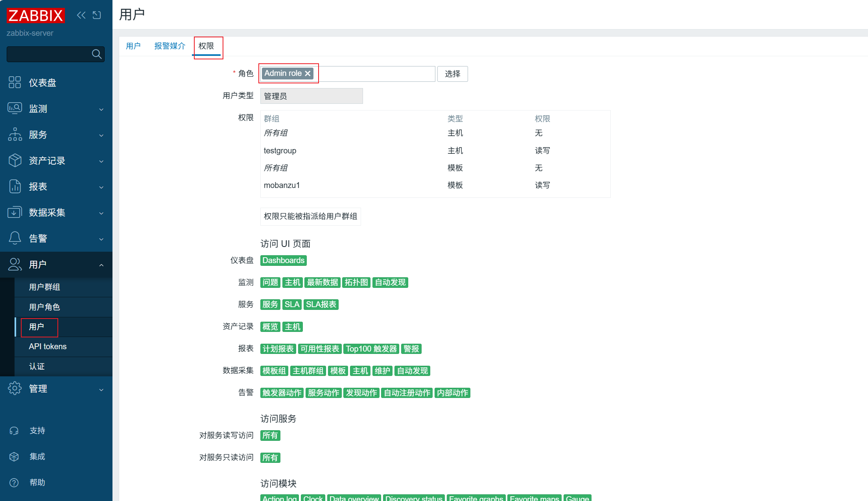The width and height of the screenshot is (868, 501).
Task: Open the 集成 cube icon
Action: (14, 457)
